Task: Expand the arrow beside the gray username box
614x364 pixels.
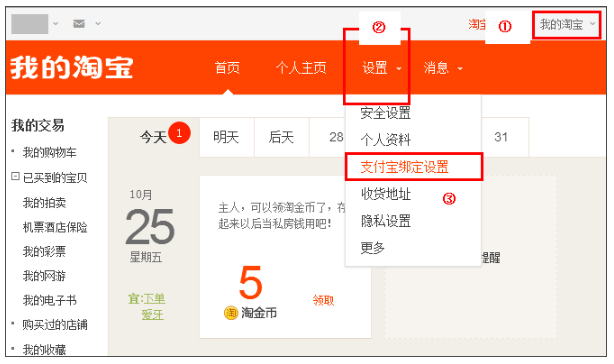Action: tap(56, 24)
